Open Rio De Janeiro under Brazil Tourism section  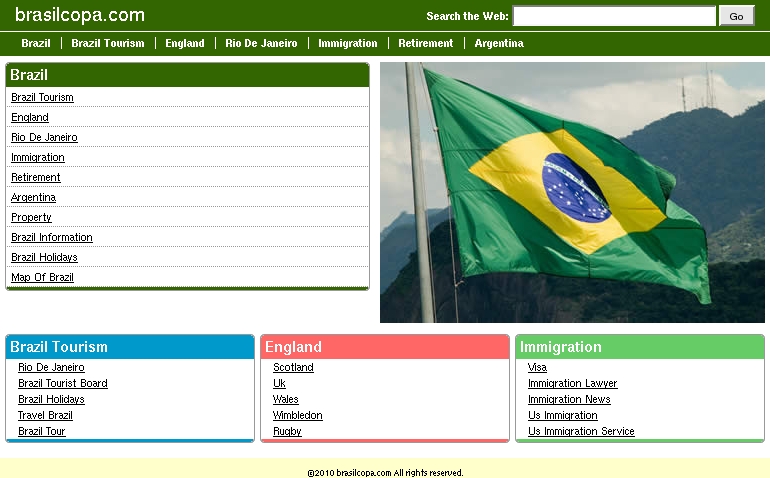click(x=51, y=367)
